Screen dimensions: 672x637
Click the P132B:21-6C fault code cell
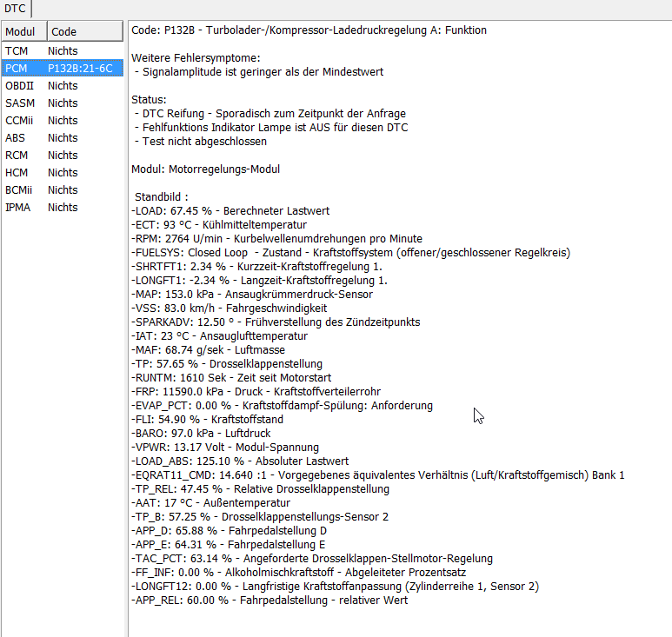(x=80, y=69)
